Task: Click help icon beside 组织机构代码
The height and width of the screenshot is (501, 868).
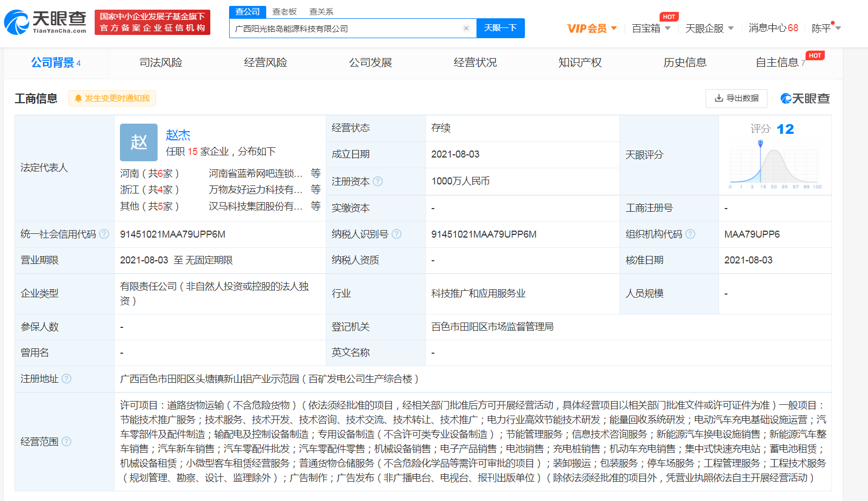Action: click(x=691, y=234)
